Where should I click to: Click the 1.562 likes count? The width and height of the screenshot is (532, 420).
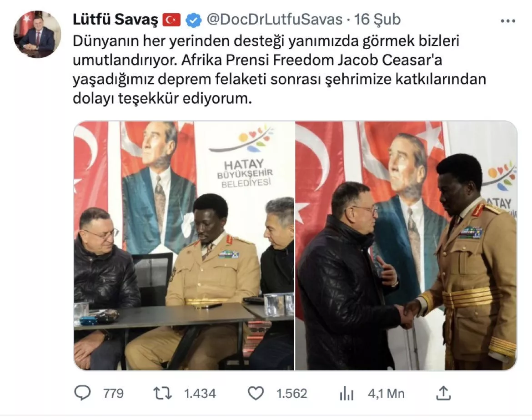pyautogui.click(x=292, y=394)
